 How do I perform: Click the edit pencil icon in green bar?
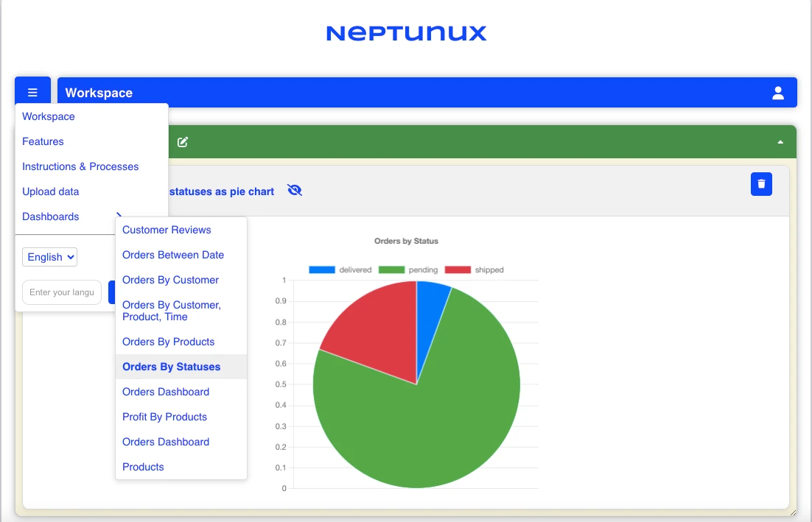click(x=183, y=142)
